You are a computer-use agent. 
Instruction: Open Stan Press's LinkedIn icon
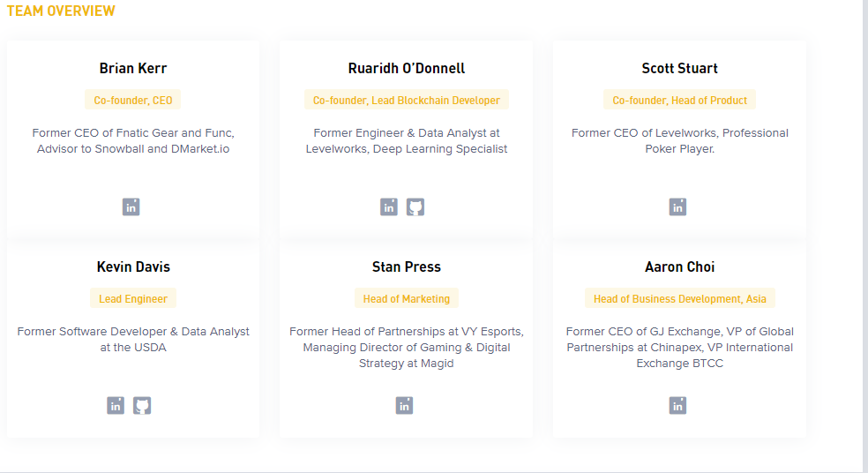click(405, 405)
